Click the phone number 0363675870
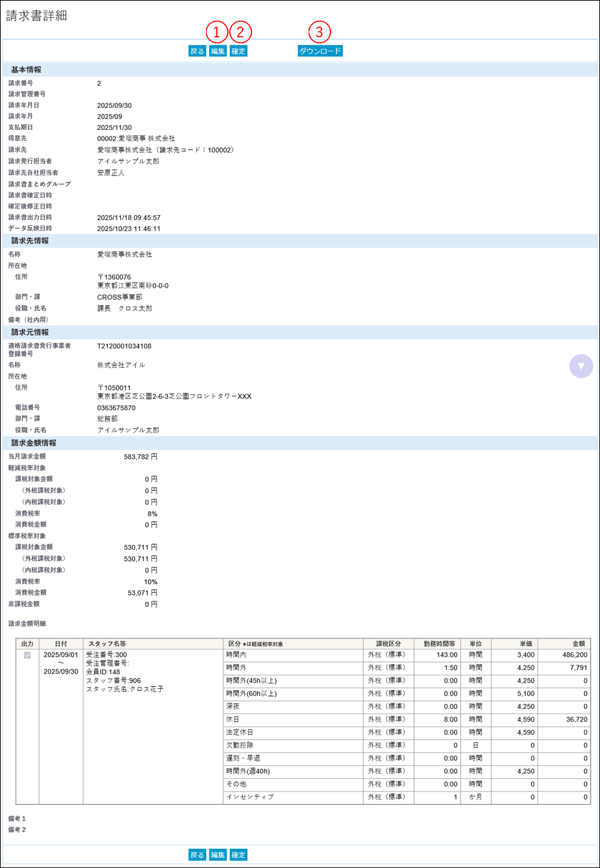This screenshot has width=600, height=868. [117, 408]
